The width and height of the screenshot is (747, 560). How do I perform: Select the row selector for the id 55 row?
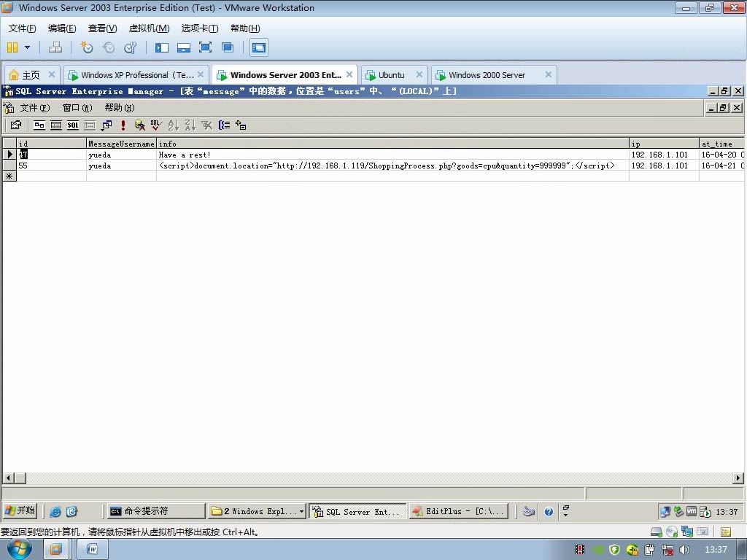click(9, 166)
